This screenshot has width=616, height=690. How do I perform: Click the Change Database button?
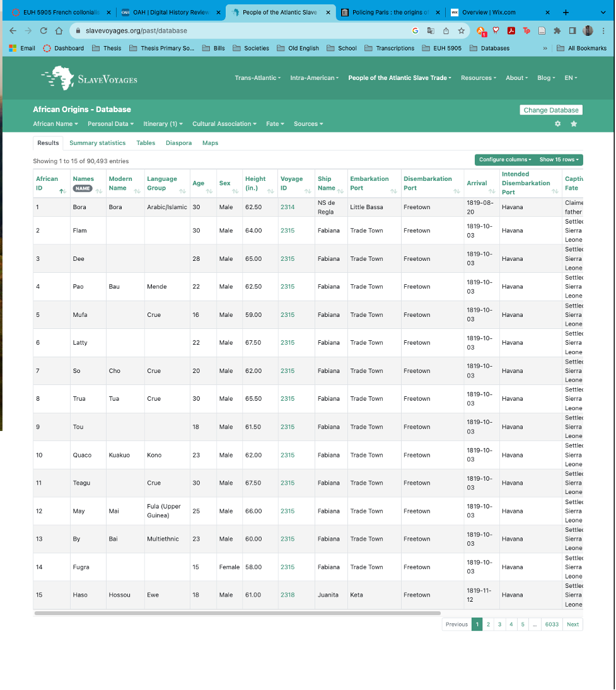coord(551,110)
